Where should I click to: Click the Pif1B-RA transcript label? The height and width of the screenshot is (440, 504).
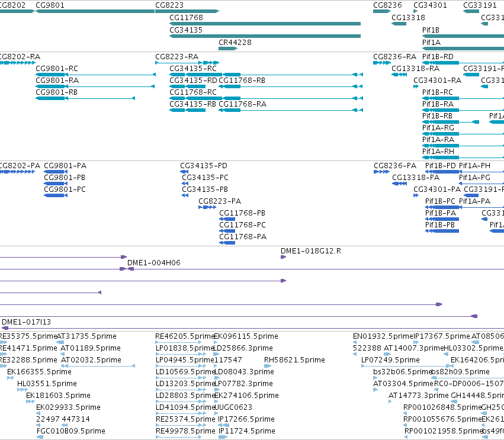438,104
